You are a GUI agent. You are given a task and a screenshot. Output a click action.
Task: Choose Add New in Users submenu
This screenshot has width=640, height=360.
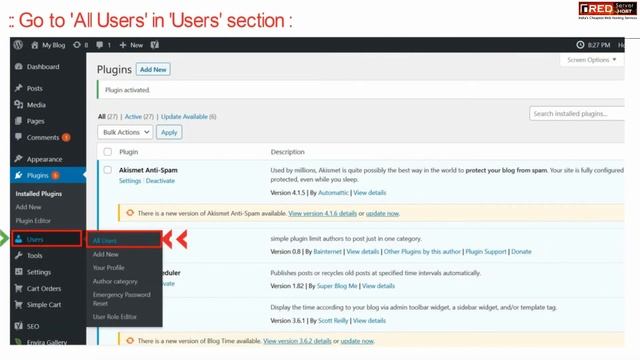point(105,254)
